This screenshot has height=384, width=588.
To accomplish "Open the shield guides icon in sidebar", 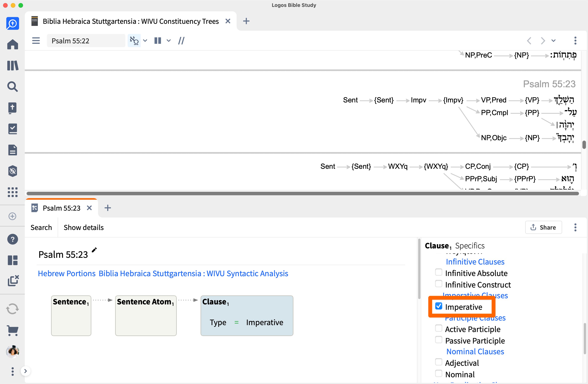I will click(x=13, y=171).
